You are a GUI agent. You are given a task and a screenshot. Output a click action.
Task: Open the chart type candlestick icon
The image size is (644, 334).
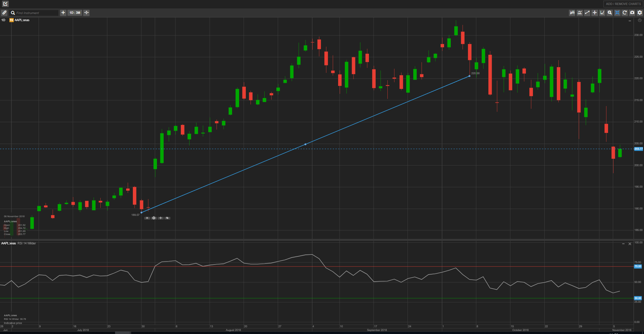pos(572,13)
